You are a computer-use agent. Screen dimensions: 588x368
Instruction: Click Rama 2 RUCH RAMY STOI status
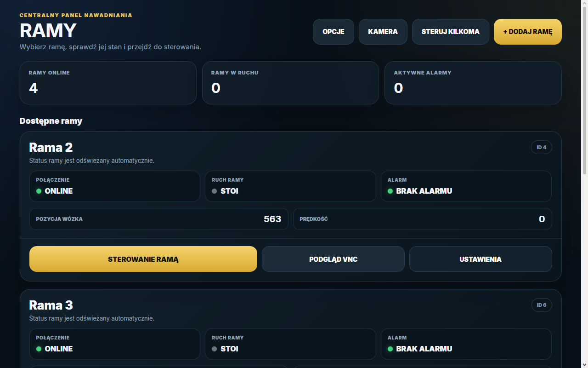[x=290, y=186]
